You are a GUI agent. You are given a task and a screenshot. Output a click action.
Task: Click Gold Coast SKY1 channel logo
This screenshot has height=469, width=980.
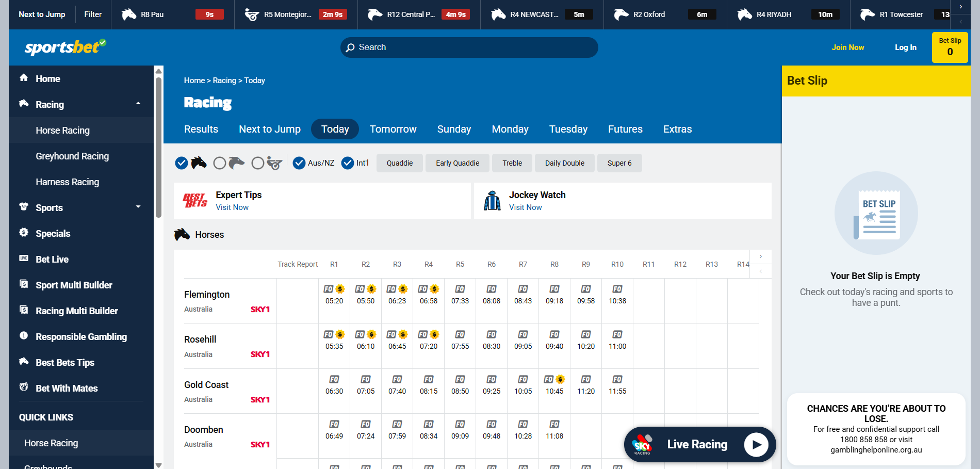(x=260, y=400)
